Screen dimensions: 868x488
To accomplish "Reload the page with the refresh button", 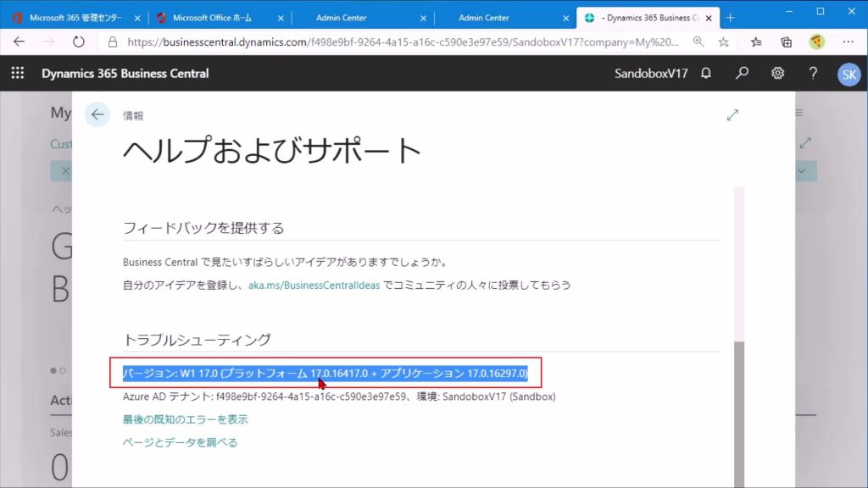I will (x=79, y=42).
